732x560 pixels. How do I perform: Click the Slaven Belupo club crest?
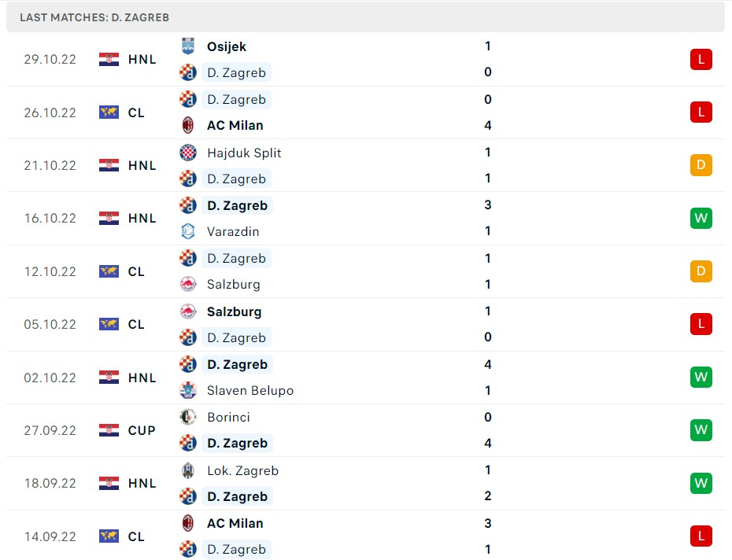188,390
